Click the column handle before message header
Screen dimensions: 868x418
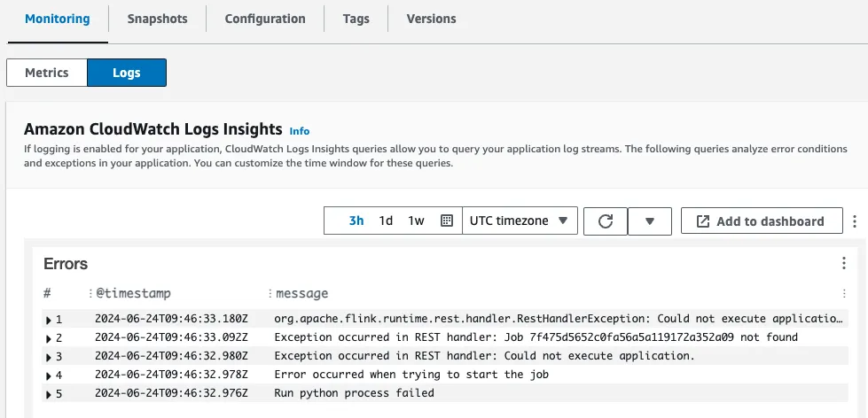(270, 294)
